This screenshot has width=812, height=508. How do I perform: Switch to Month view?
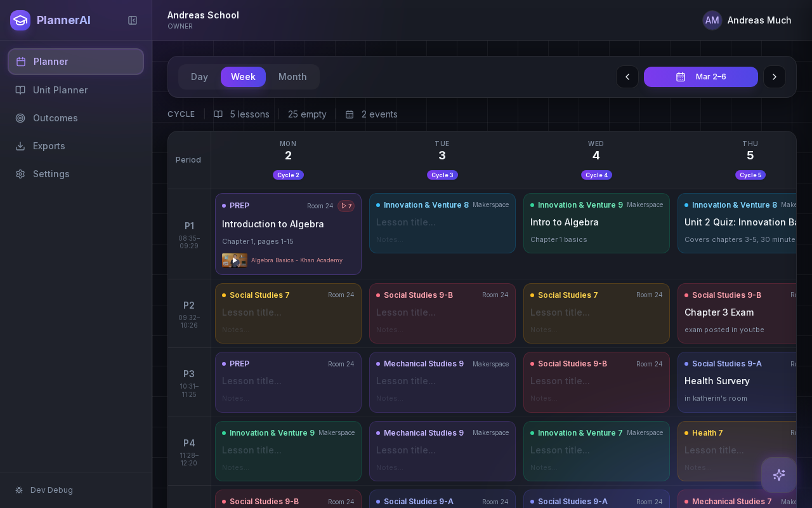pyautogui.click(x=292, y=77)
